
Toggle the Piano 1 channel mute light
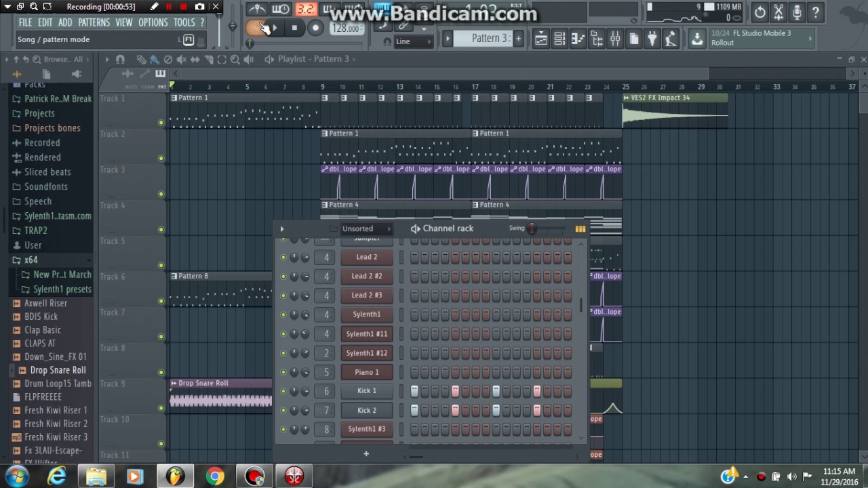click(x=283, y=372)
